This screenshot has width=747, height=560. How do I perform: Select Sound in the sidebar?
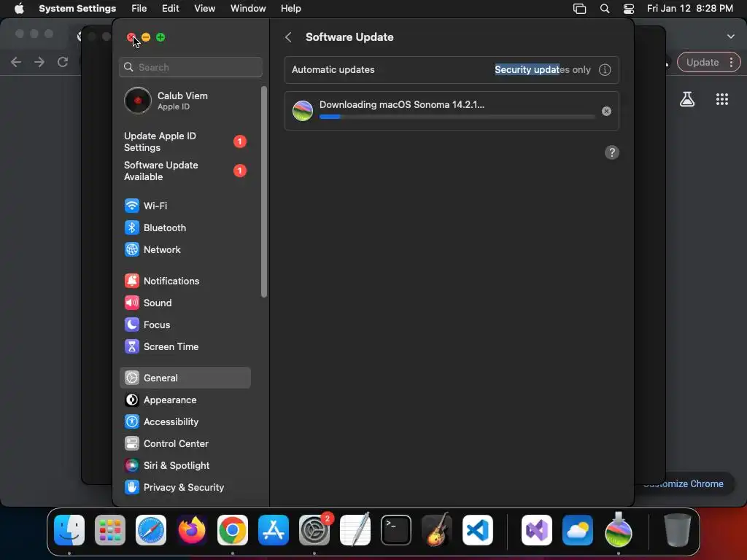[185, 303]
